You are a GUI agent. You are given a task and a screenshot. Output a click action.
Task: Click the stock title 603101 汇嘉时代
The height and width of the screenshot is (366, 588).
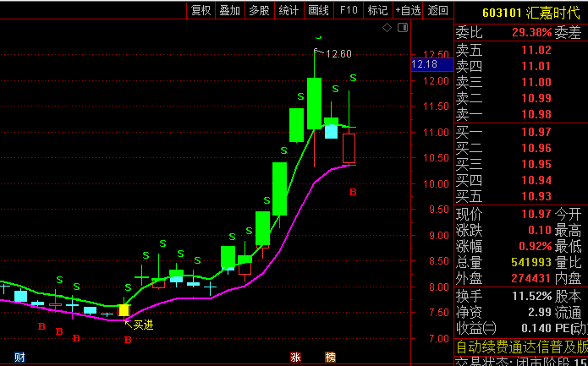pyautogui.click(x=531, y=14)
